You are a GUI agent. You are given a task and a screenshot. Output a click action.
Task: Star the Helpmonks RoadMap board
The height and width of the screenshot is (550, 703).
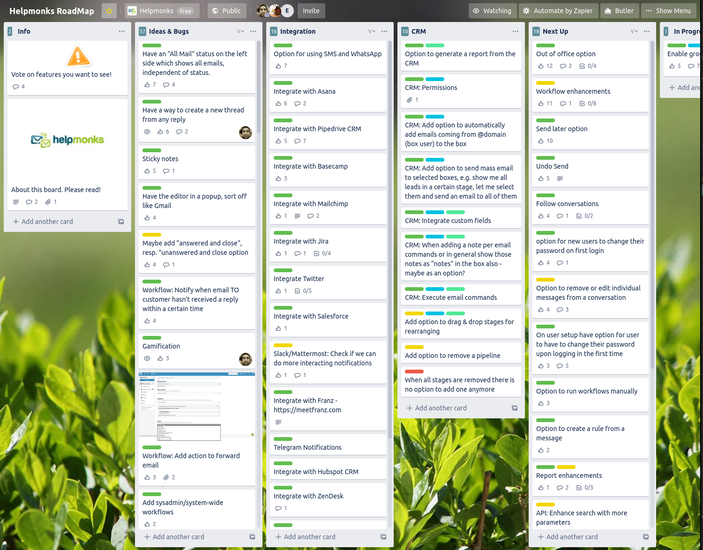click(109, 11)
